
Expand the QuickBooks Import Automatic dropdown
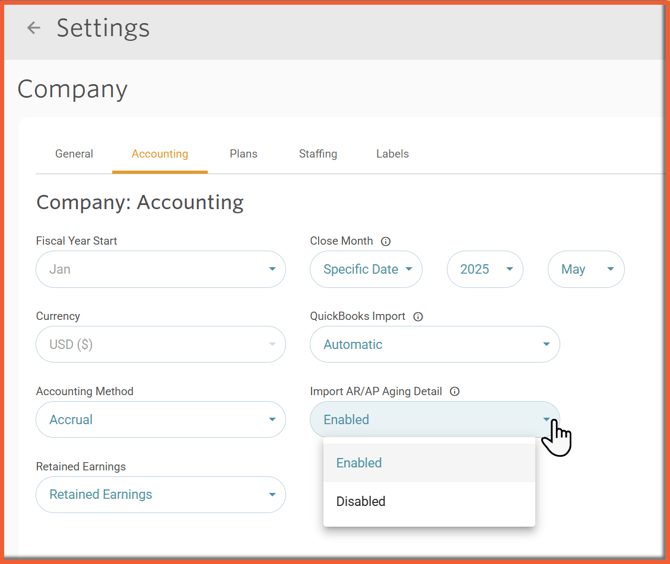click(x=434, y=344)
